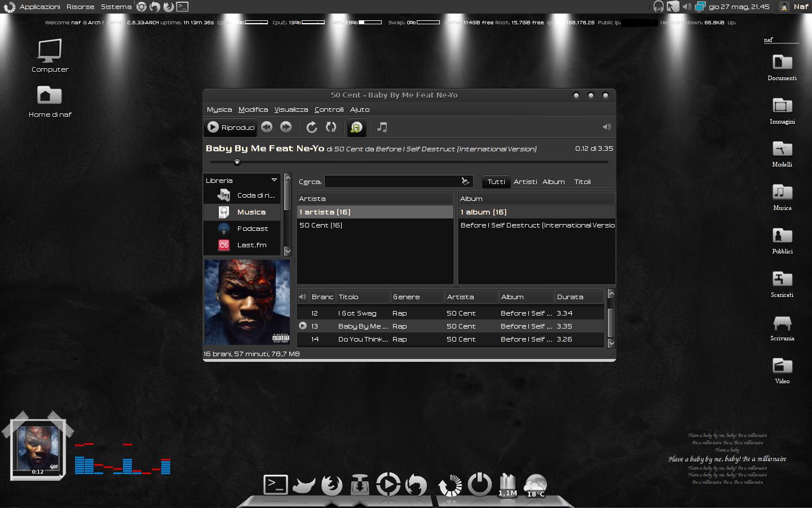Select the Album search filter
812x508 pixels.
(x=554, y=182)
